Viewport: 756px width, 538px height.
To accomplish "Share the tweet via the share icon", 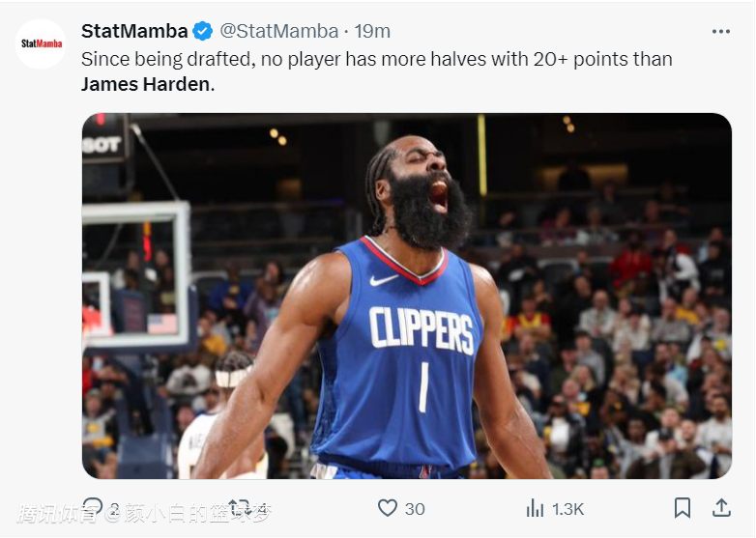I will click(721, 508).
